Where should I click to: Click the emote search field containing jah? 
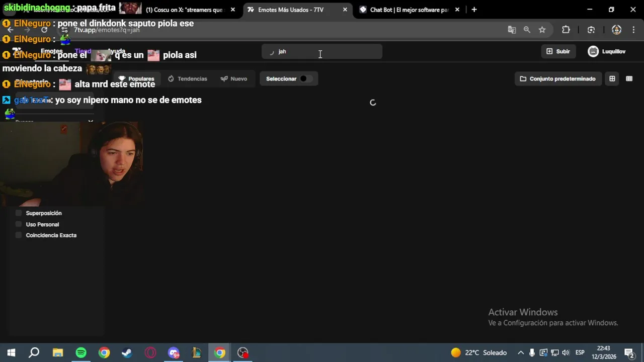[322, 51]
